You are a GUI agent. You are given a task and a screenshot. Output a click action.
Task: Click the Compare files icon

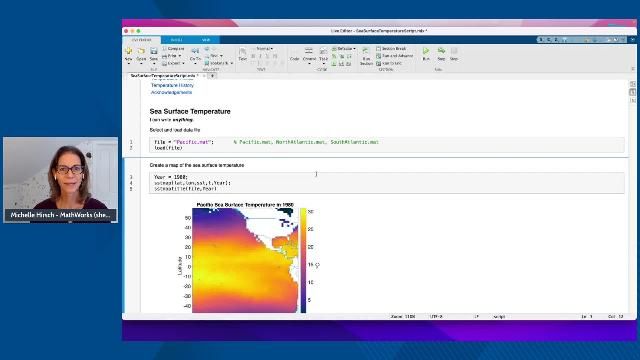coord(165,49)
